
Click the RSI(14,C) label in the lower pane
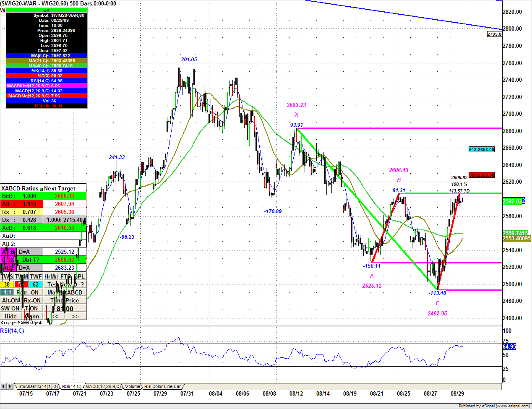(12, 331)
